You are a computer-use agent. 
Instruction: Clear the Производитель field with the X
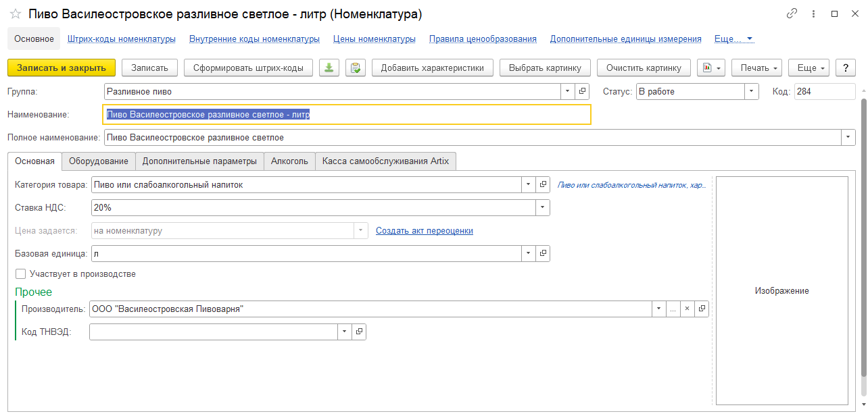click(687, 309)
